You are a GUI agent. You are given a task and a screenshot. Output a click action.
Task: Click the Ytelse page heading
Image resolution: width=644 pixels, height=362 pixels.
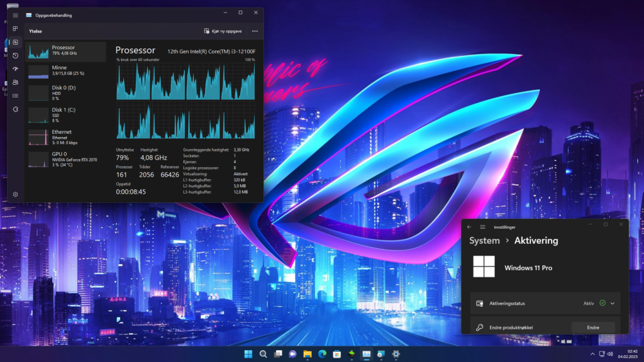[35, 31]
